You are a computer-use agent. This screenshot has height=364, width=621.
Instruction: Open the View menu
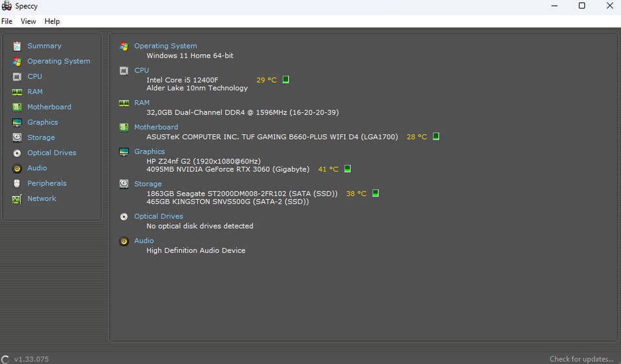tap(28, 21)
